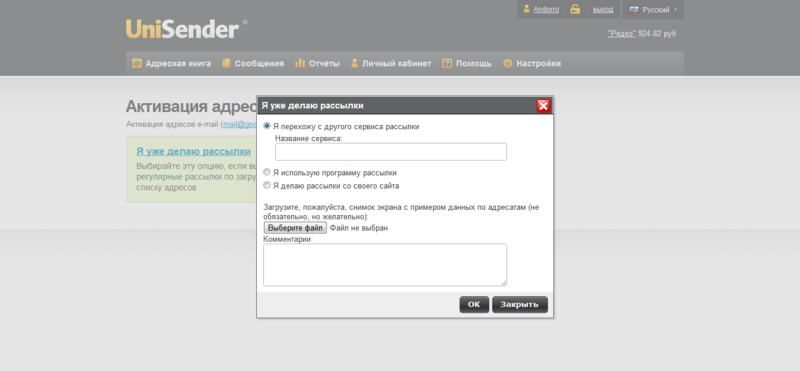
Task: Click the padlock icon in top bar
Action: tap(575, 9)
